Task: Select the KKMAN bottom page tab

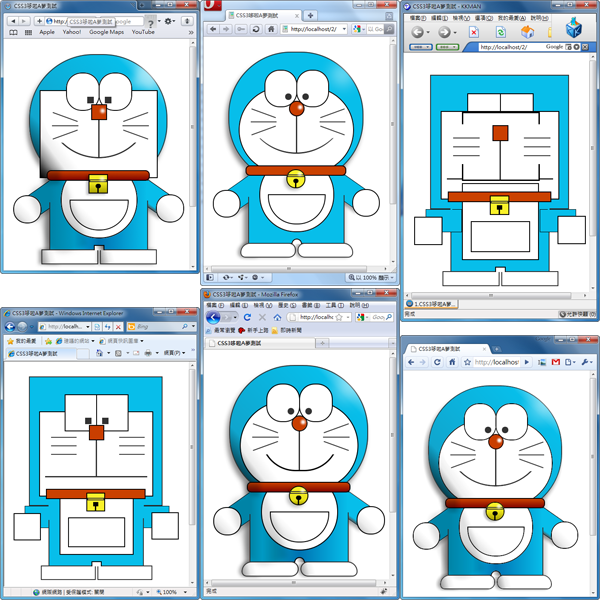Action: coord(431,304)
